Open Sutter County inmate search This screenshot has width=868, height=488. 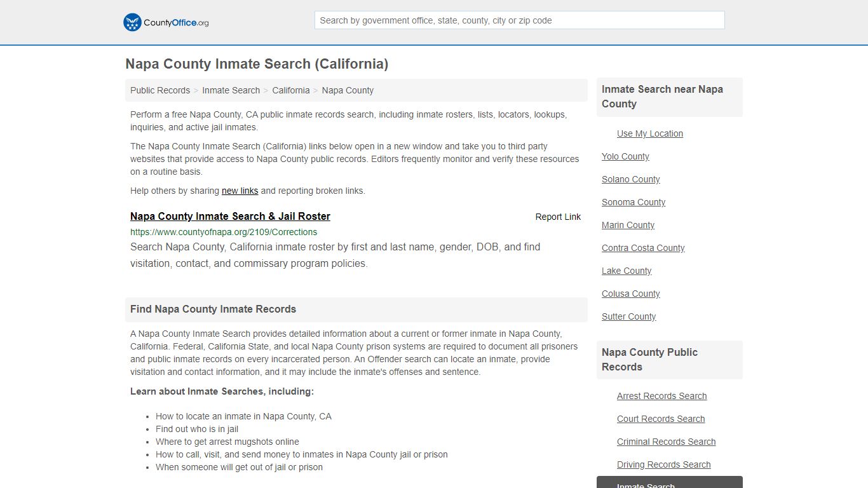click(x=629, y=316)
